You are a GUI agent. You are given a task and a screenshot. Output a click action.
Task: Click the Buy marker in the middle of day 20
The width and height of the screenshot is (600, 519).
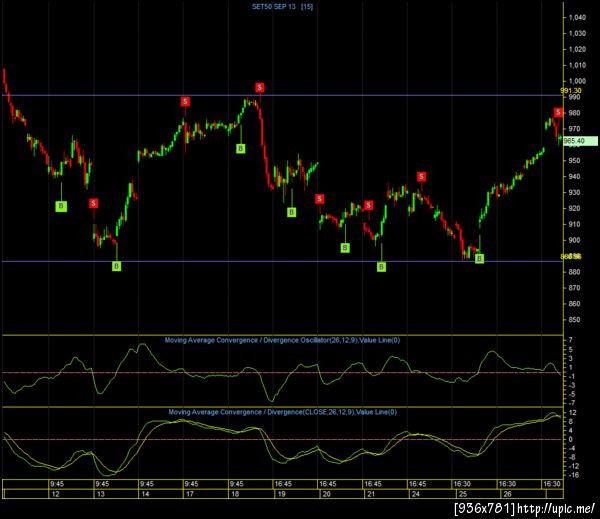coord(345,248)
